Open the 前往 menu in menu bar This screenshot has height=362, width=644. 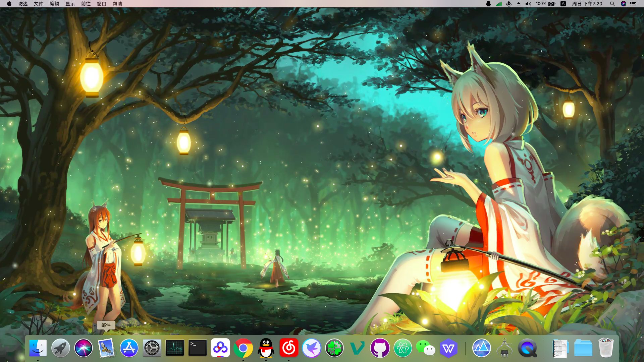[86, 4]
